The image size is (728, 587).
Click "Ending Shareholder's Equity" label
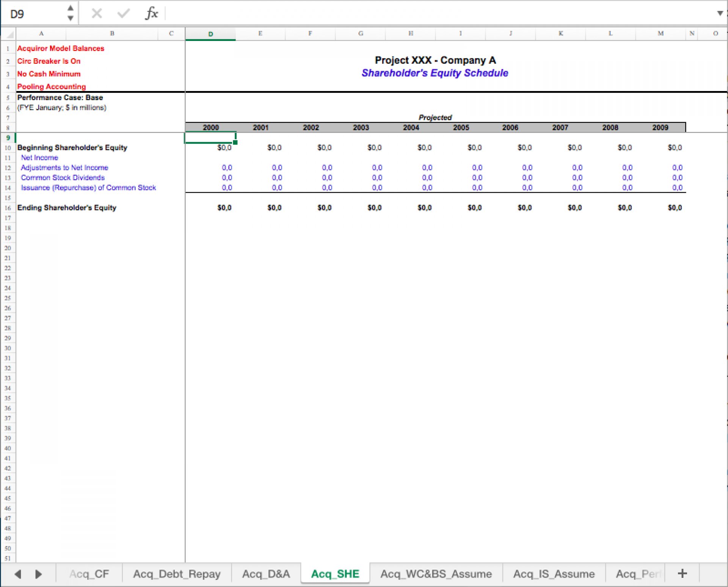[x=67, y=208]
